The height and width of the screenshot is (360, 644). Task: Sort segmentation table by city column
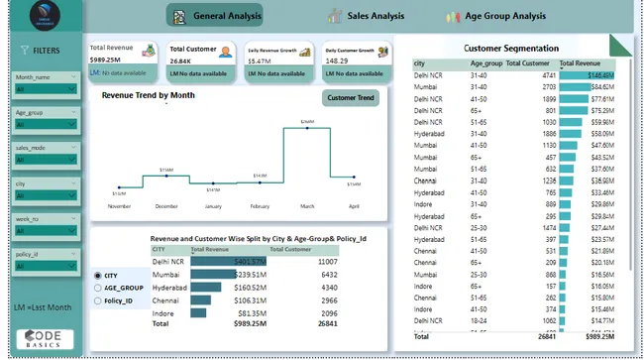tap(419, 63)
